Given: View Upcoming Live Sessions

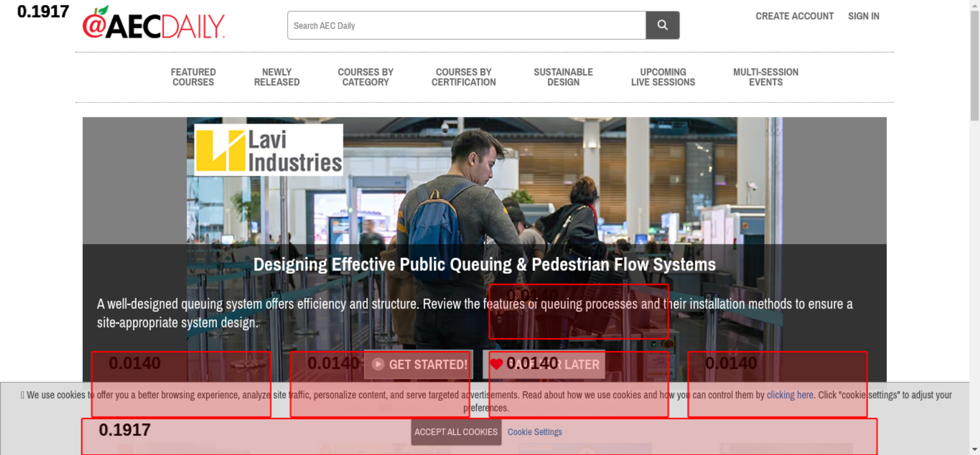Looking at the screenshot, I should pos(662,77).
